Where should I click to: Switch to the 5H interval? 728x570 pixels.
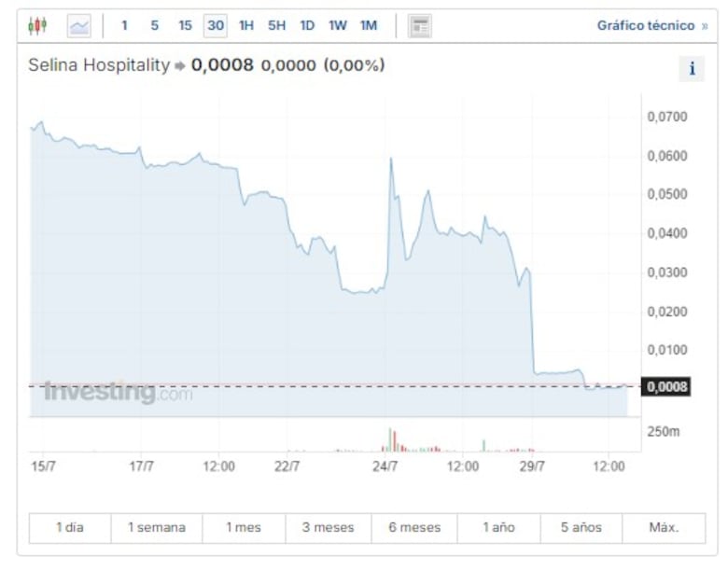[x=277, y=26]
